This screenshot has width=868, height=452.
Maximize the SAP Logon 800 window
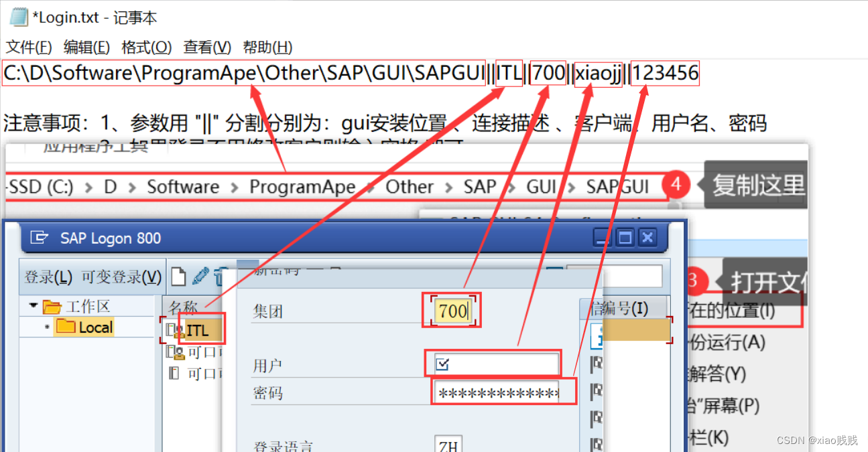click(x=625, y=237)
